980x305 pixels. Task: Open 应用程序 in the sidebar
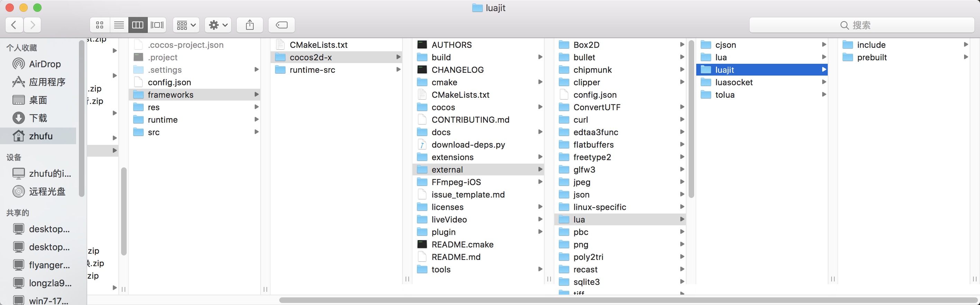point(38,82)
